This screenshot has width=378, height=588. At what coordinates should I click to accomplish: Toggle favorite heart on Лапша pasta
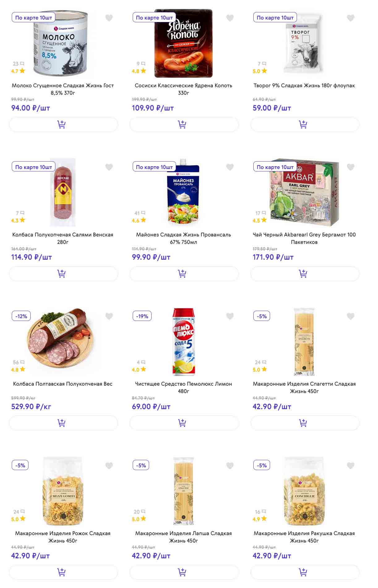point(230,465)
